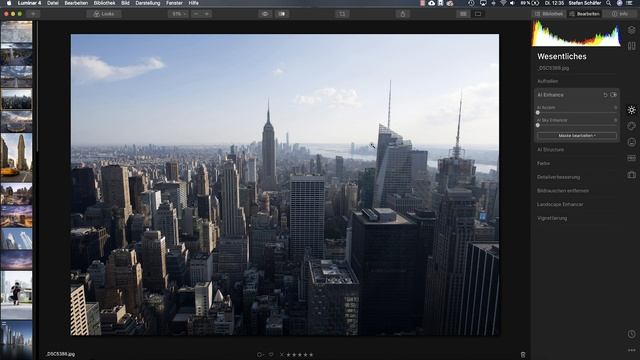The width and height of the screenshot is (640, 360).
Task: Click the share export toolbar icon
Action: point(402,14)
